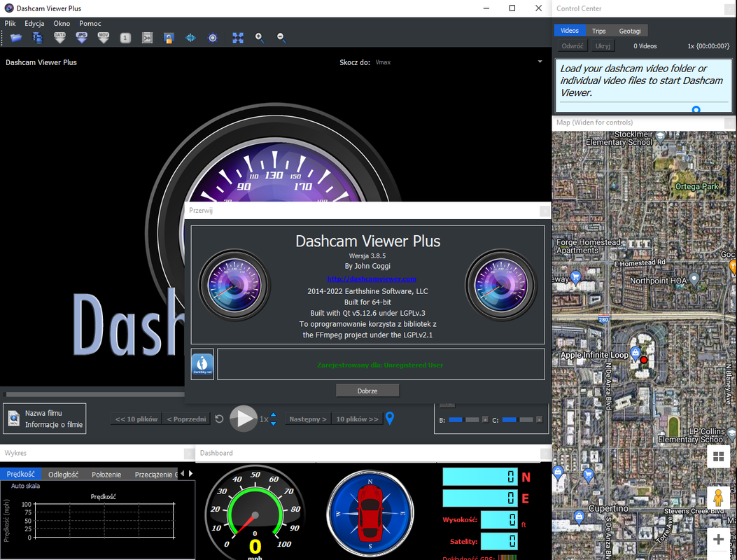Select the Położenie graph tab
The width and height of the screenshot is (737, 560).
point(106,475)
